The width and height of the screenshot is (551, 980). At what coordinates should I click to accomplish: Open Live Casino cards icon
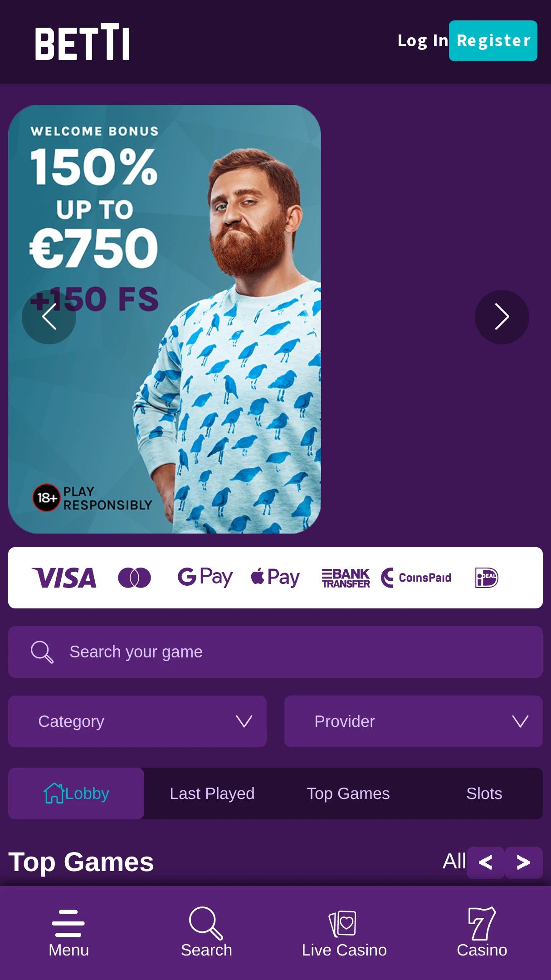(344, 923)
